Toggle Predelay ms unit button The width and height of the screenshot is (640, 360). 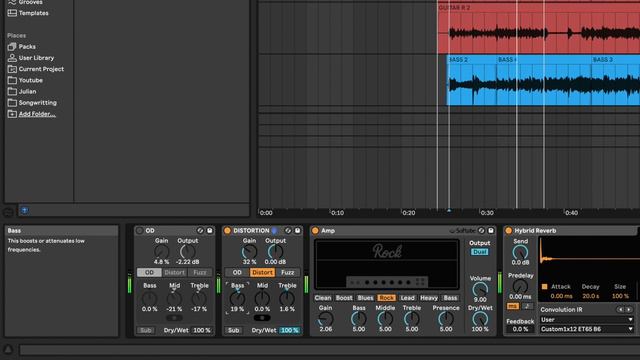pyautogui.click(x=513, y=306)
